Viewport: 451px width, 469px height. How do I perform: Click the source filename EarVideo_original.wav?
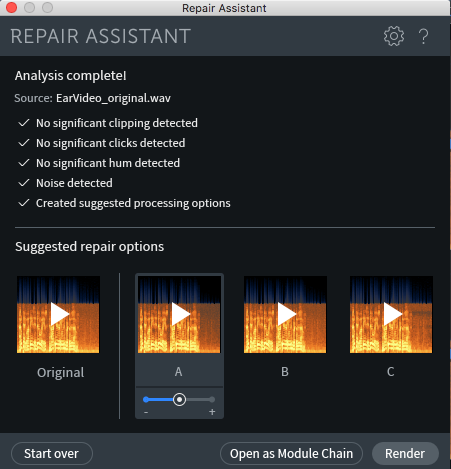tap(113, 98)
